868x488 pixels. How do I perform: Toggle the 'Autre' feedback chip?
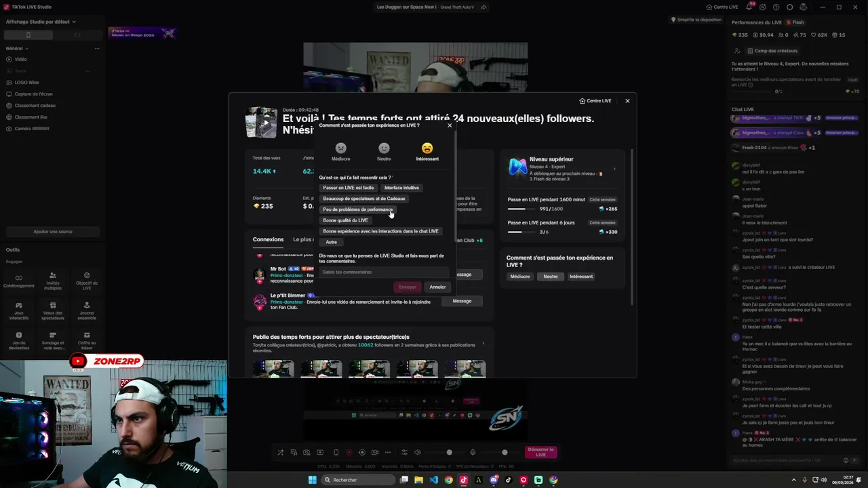pyautogui.click(x=331, y=242)
